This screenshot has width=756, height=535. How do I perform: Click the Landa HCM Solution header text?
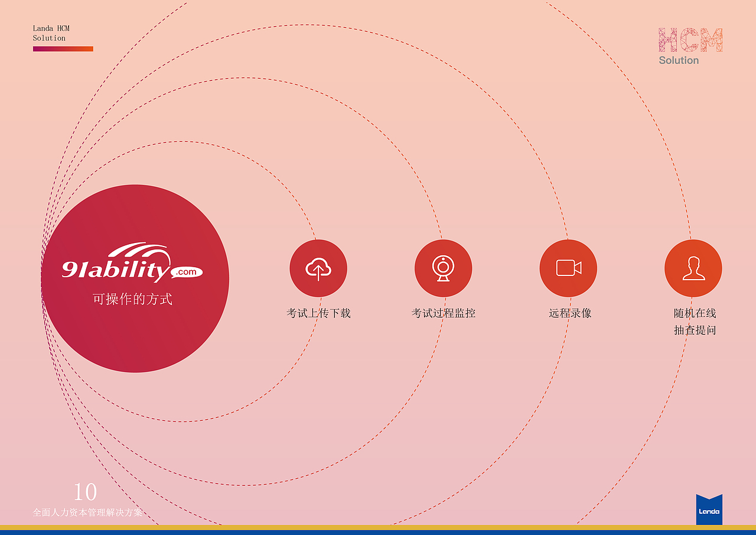point(51,33)
